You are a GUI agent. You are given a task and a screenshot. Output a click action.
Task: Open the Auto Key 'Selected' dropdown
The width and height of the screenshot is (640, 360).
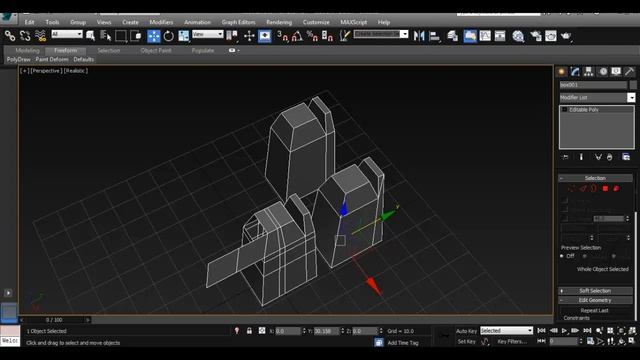tap(507, 331)
